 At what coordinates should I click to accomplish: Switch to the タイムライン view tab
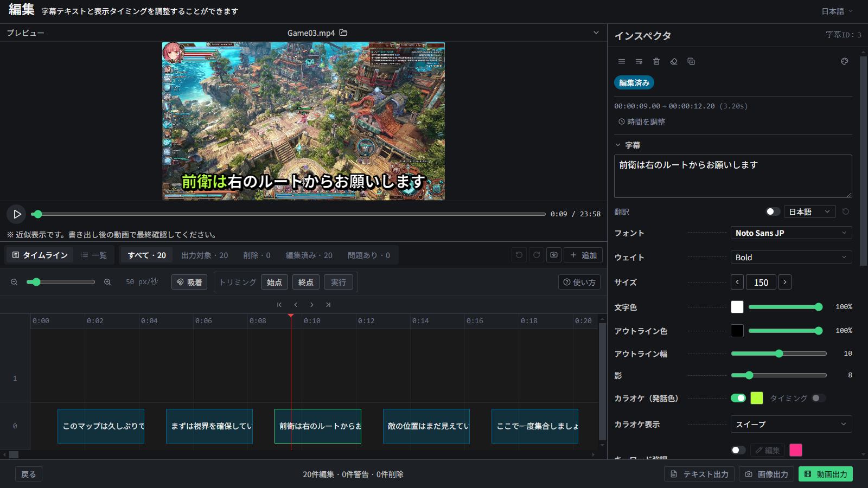click(x=40, y=255)
